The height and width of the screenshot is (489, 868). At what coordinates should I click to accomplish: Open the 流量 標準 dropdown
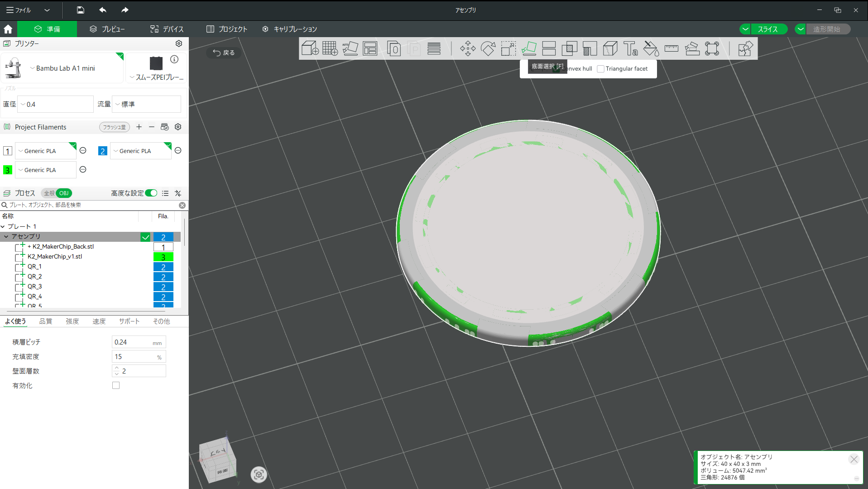[x=146, y=104]
